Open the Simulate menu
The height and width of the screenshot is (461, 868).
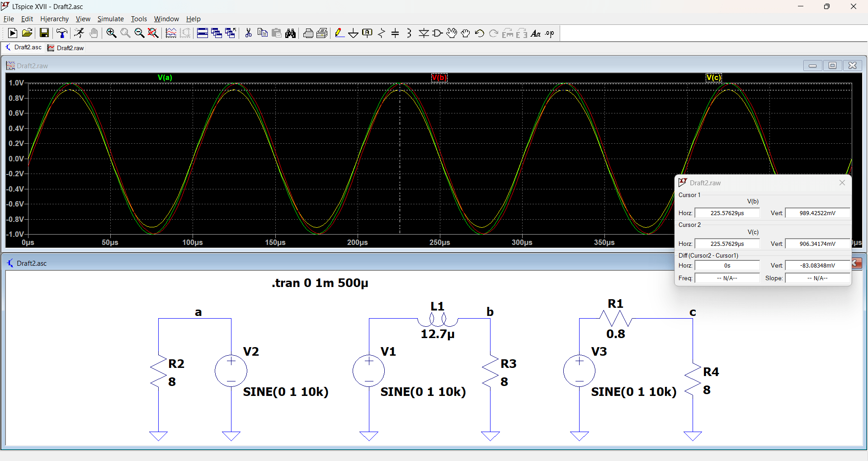[x=111, y=19]
